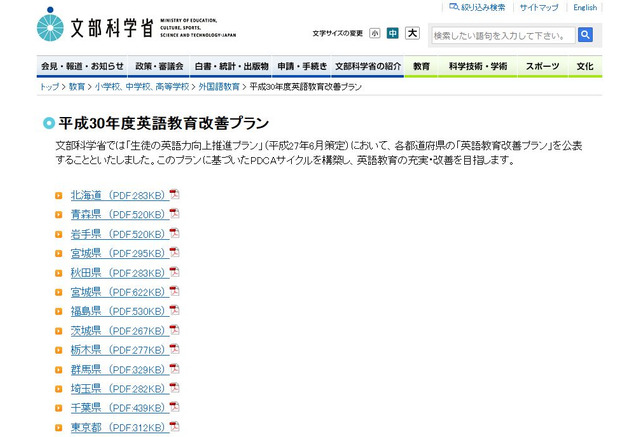
Task: Click the PDF icon next to 宮城県 622KB
Action: click(175, 291)
